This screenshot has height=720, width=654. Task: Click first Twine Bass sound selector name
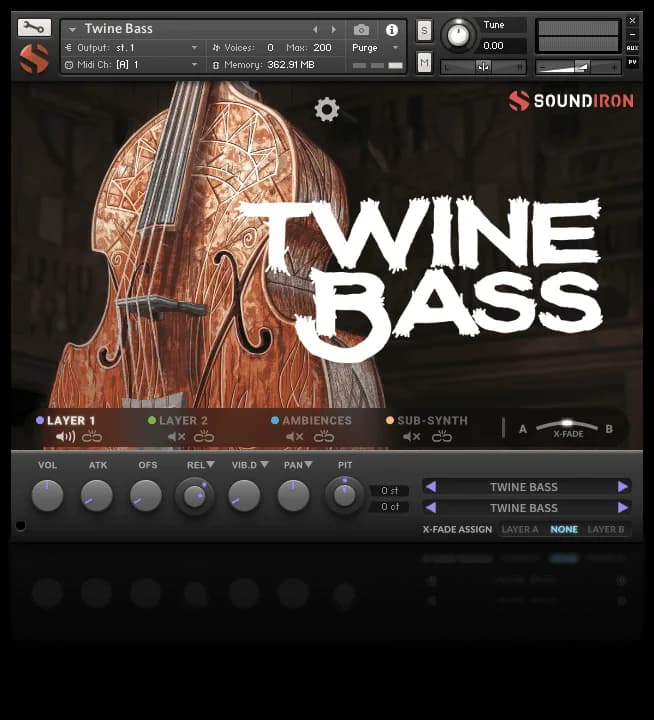524,487
